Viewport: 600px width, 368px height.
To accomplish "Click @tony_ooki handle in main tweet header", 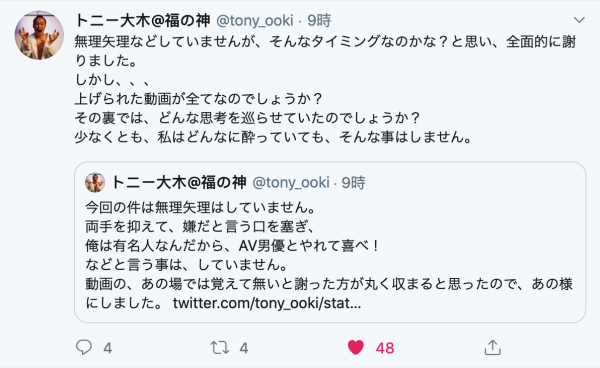I will pos(255,21).
